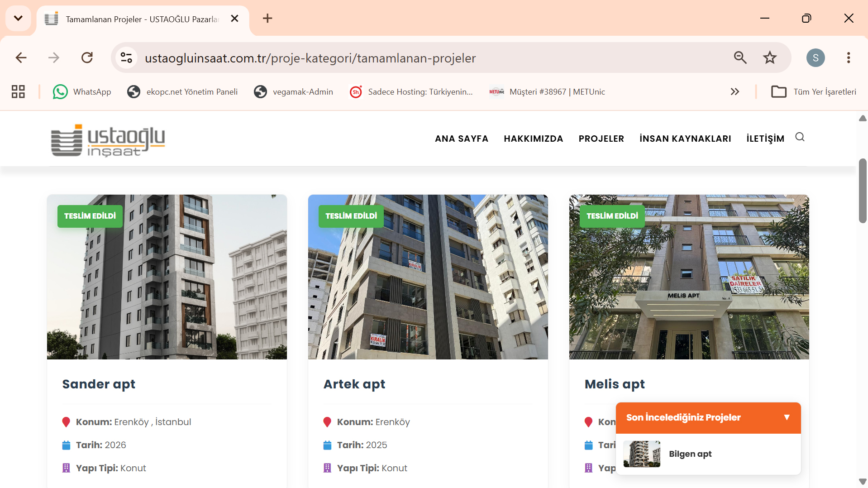868x488 pixels.
Task: Open the WhatsApp bookmark
Action: [82, 92]
